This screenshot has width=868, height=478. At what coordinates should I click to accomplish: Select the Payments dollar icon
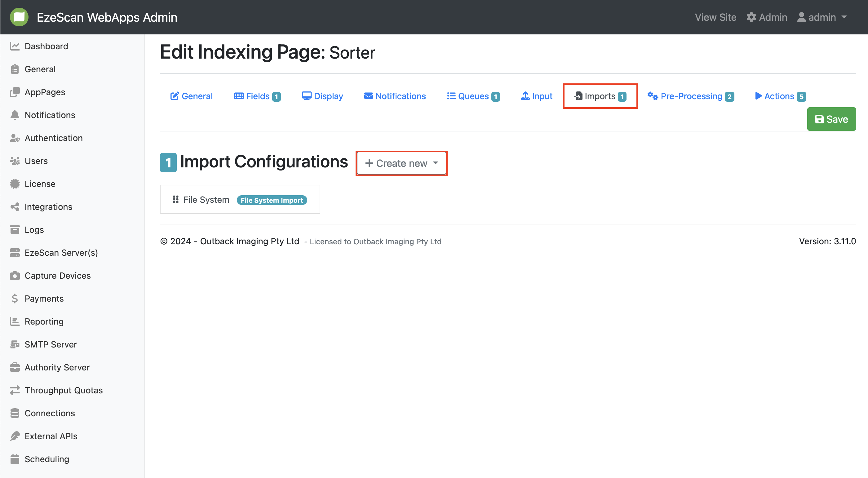pos(15,299)
